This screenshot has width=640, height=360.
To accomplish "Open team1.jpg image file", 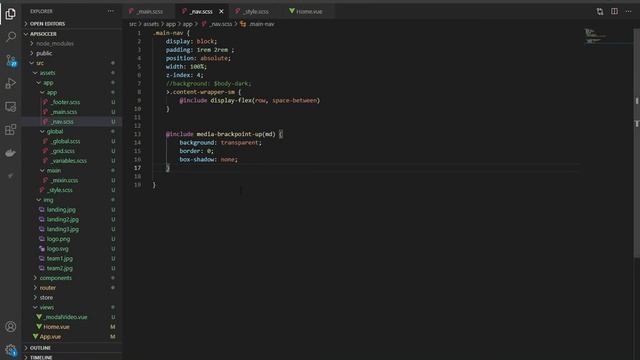I will [x=60, y=258].
